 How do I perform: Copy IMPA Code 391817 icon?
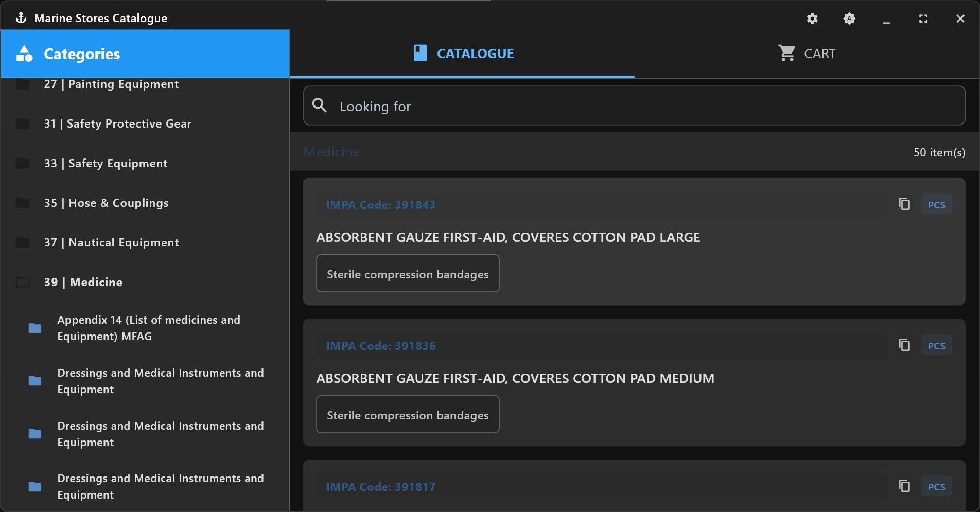click(904, 486)
